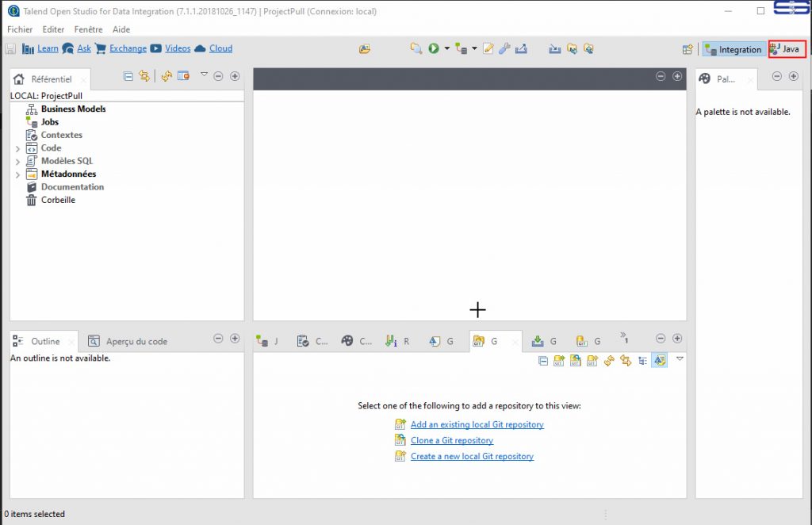The height and width of the screenshot is (525, 812).
Task: Click the job designer icon in main toolbar
Action: pyautogui.click(x=461, y=48)
